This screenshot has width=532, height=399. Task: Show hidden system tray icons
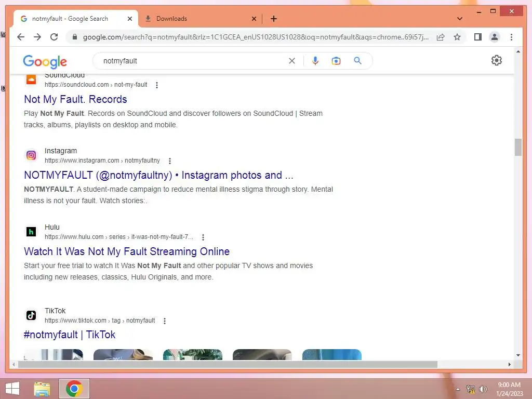[458, 389]
